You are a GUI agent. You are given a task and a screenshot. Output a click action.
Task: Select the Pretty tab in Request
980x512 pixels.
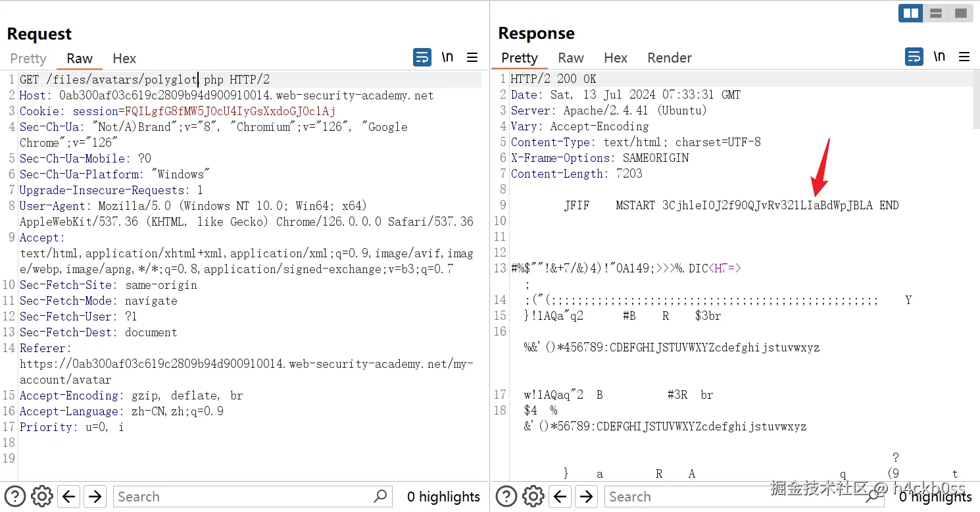tap(28, 59)
